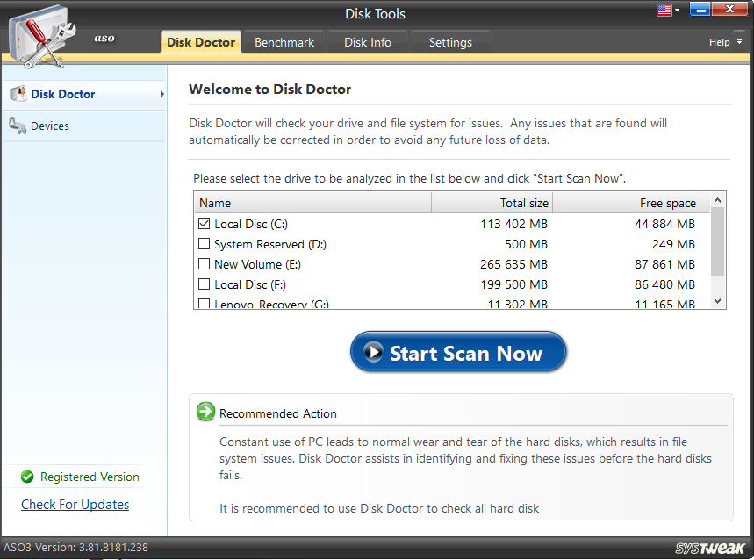This screenshot has width=754, height=560.
Task: Open the Disk Info tab
Action: 367,41
